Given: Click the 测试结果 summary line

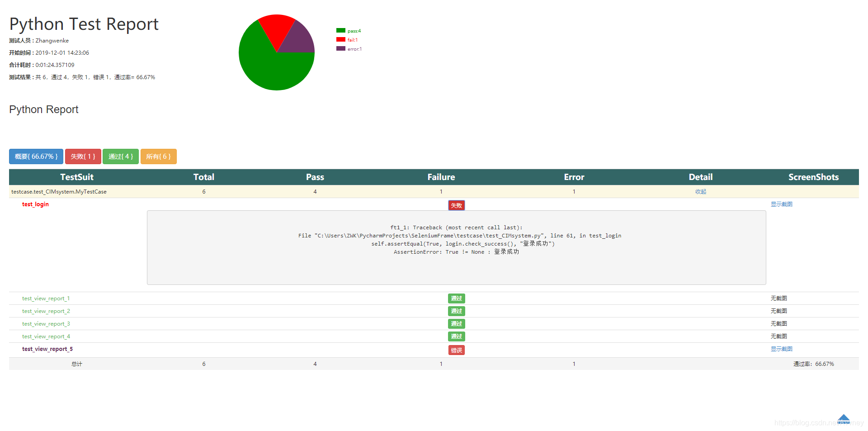Looking at the screenshot, I should click(82, 77).
